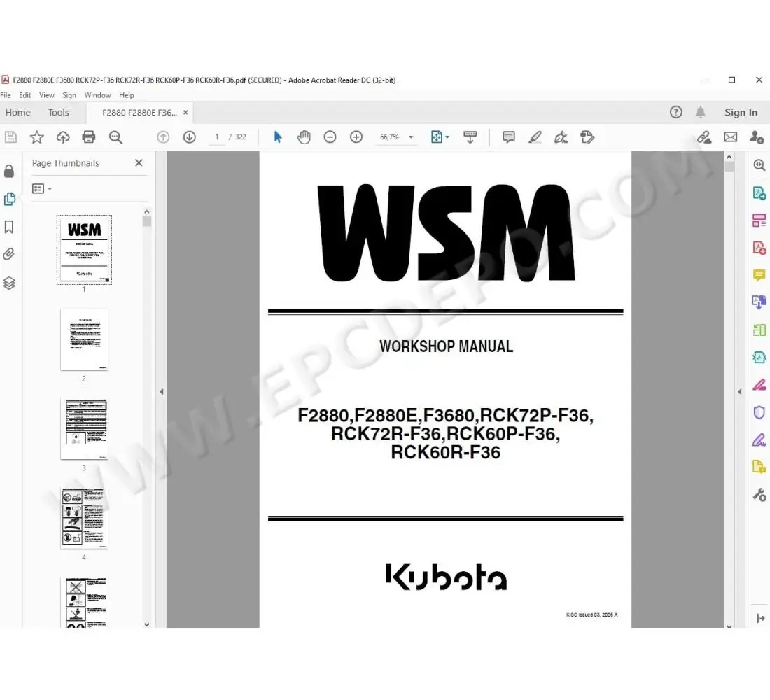770x700 pixels.
Task: Open the Find text magnifier
Action: [x=116, y=137]
